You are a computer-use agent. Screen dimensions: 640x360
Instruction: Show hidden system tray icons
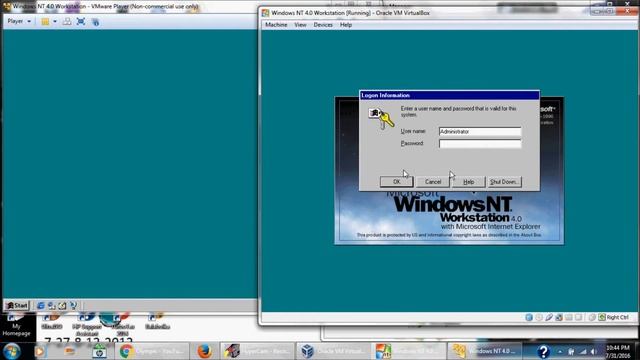click(560, 351)
